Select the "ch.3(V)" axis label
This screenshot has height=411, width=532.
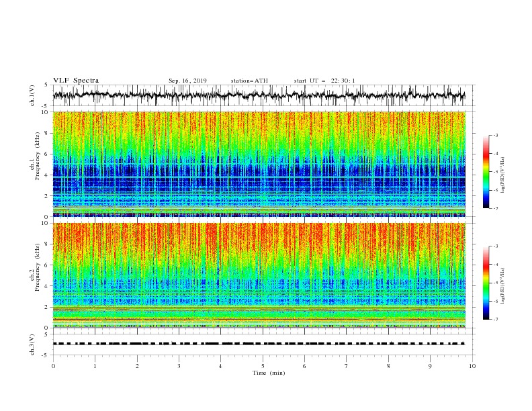[x=32, y=345]
